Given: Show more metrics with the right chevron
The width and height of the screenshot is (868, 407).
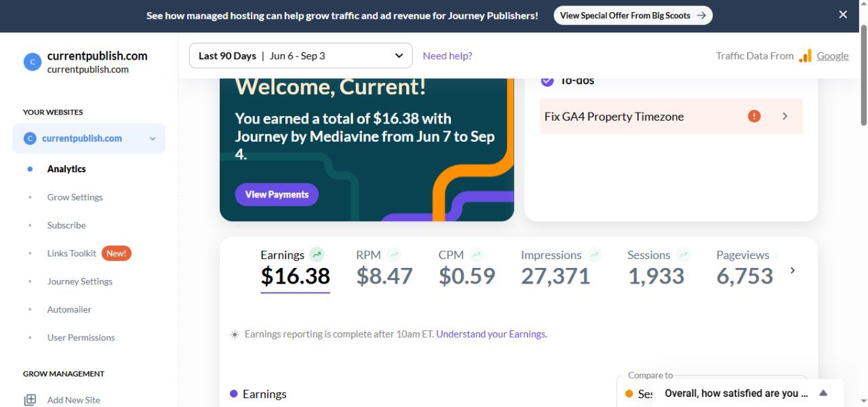Looking at the screenshot, I should pos(792,271).
